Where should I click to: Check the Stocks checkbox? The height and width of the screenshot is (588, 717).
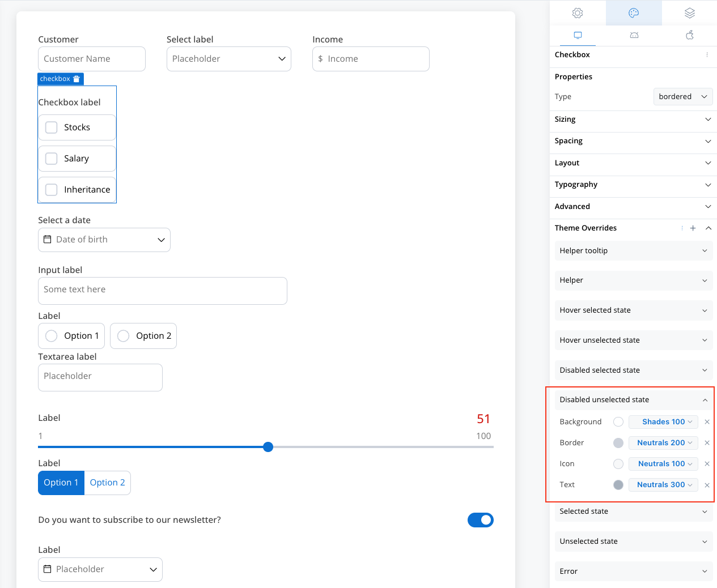click(52, 127)
